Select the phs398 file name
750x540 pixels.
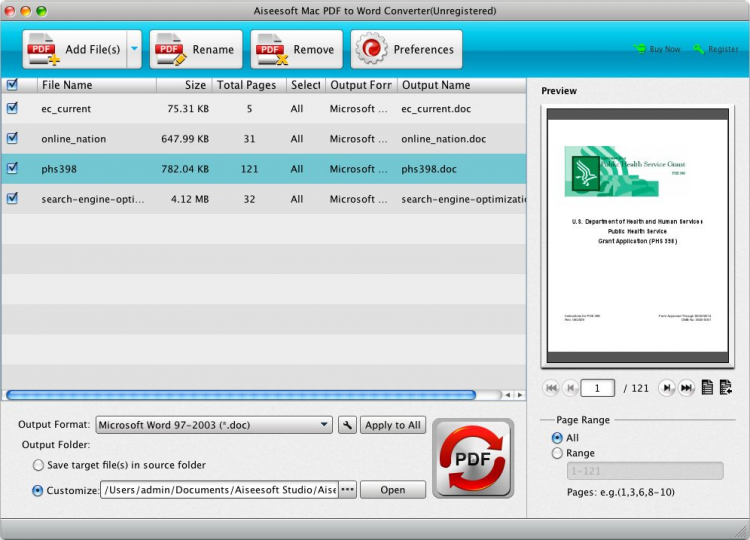pyautogui.click(x=59, y=169)
